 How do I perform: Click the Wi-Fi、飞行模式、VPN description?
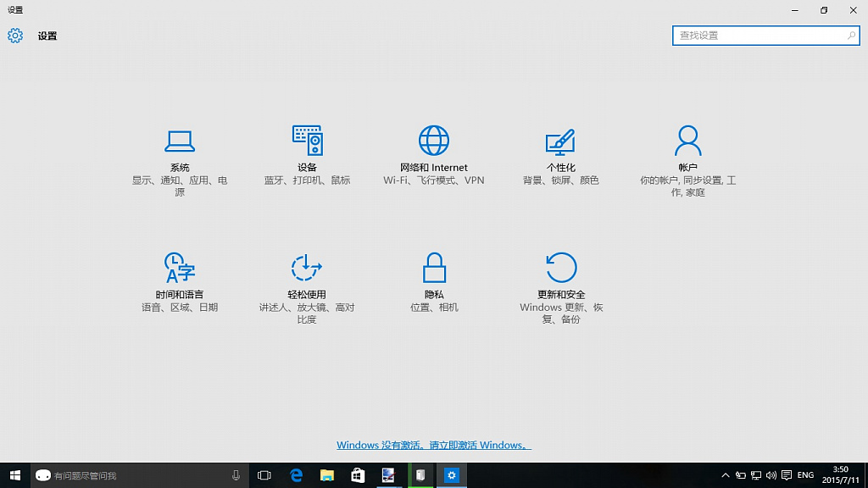tap(434, 180)
